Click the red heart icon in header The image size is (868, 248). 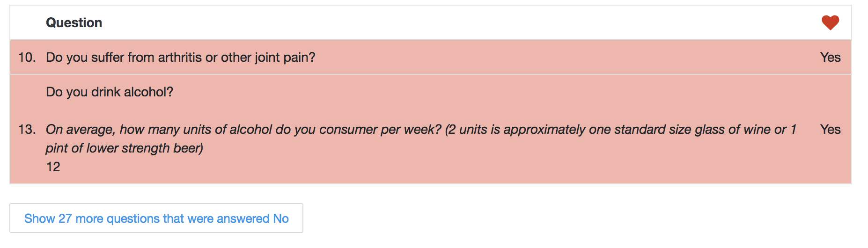click(x=830, y=22)
